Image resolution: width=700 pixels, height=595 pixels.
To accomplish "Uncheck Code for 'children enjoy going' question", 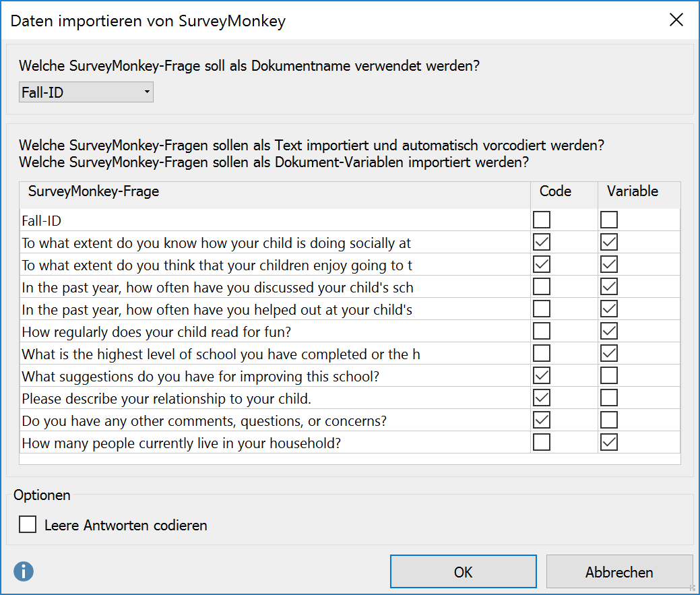I will pos(542,265).
